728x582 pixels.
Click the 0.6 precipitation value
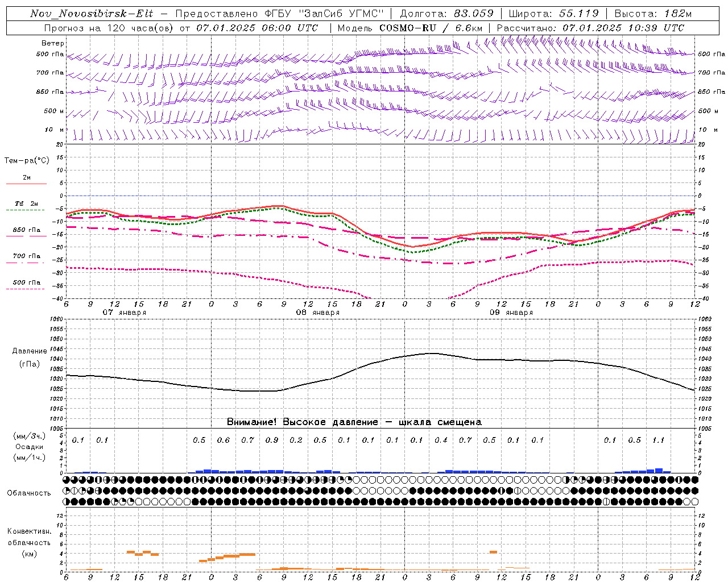click(224, 440)
